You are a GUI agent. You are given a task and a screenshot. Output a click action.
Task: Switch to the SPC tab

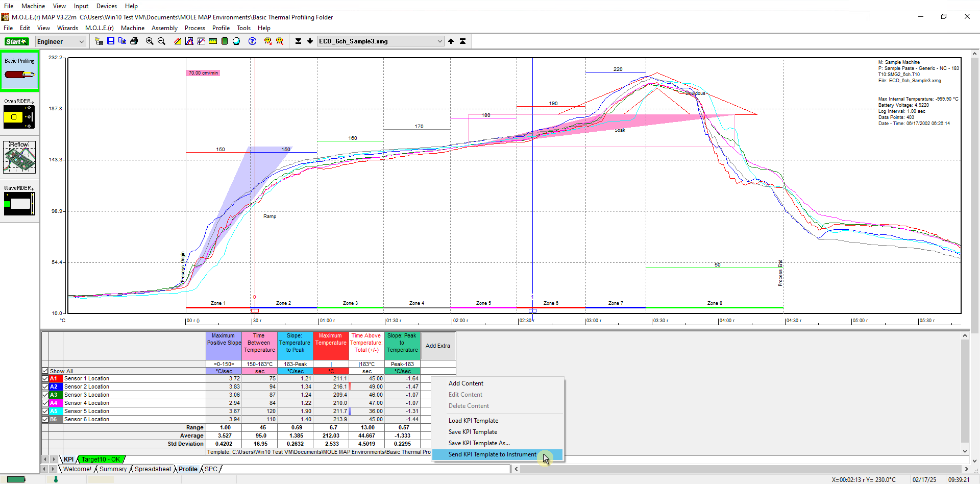tap(211, 469)
